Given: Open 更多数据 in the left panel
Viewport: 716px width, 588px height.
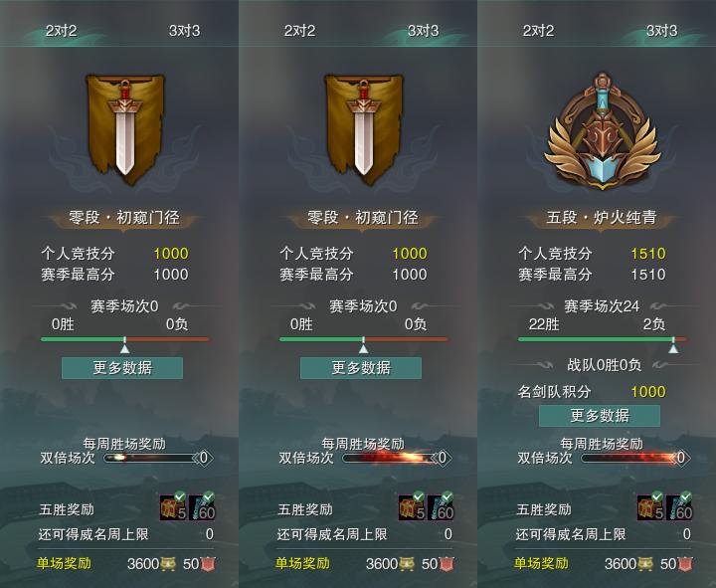Looking at the screenshot, I should pos(122,368).
